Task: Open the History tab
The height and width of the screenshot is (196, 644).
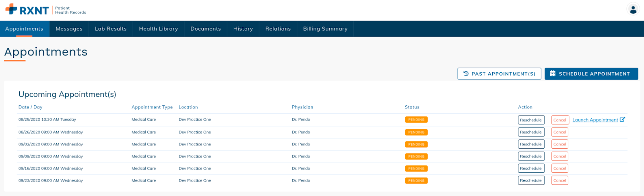Action: coord(243,29)
